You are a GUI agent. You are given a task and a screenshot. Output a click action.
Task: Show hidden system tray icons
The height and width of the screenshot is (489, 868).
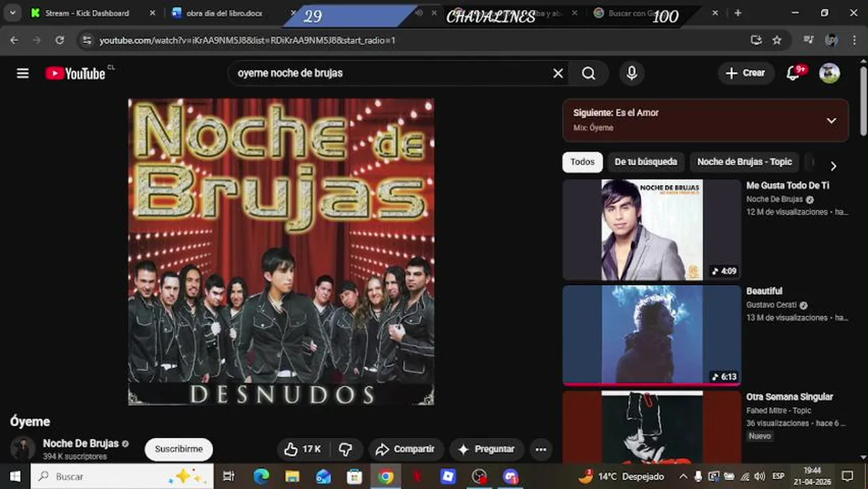pos(683,476)
